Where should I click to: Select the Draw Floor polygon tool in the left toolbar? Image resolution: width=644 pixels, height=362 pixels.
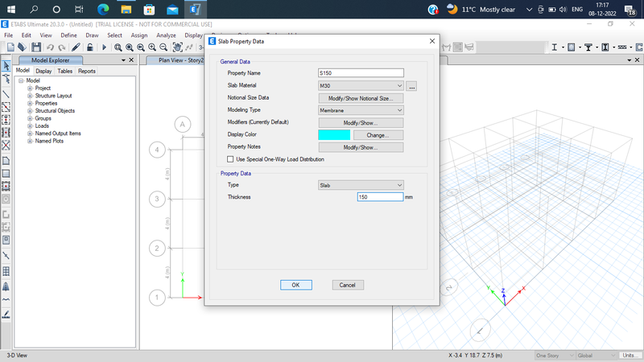tap(6, 160)
